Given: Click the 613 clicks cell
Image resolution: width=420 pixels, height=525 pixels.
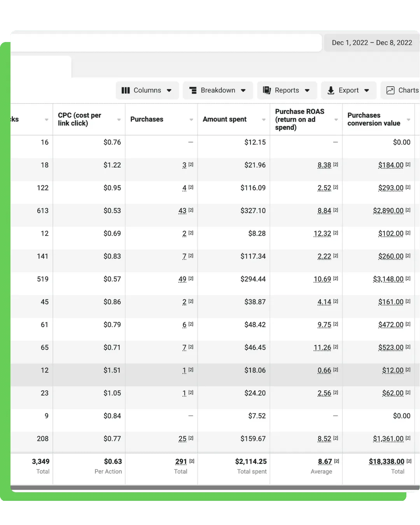Looking at the screenshot, I should [x=43, y=211].
